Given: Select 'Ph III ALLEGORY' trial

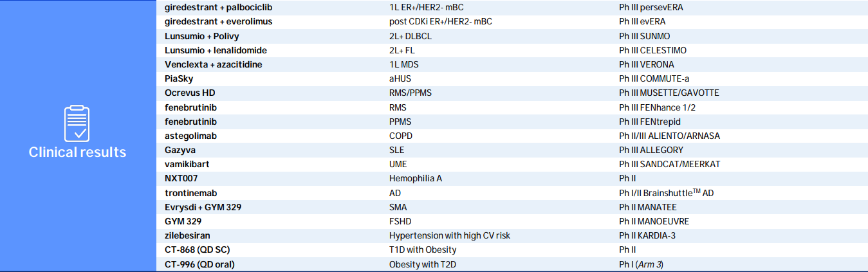Looking at the screenshot, I should [651, 150].
